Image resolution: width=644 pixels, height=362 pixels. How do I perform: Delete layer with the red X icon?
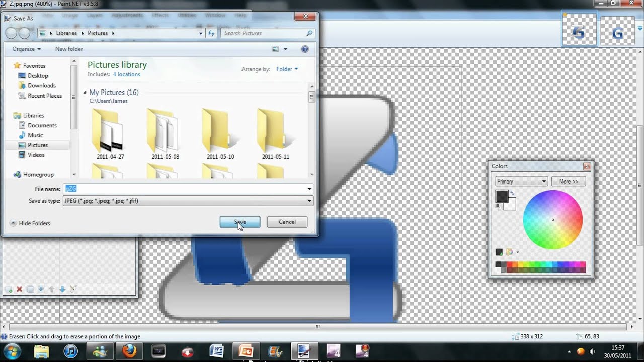(x=19, y=289)
